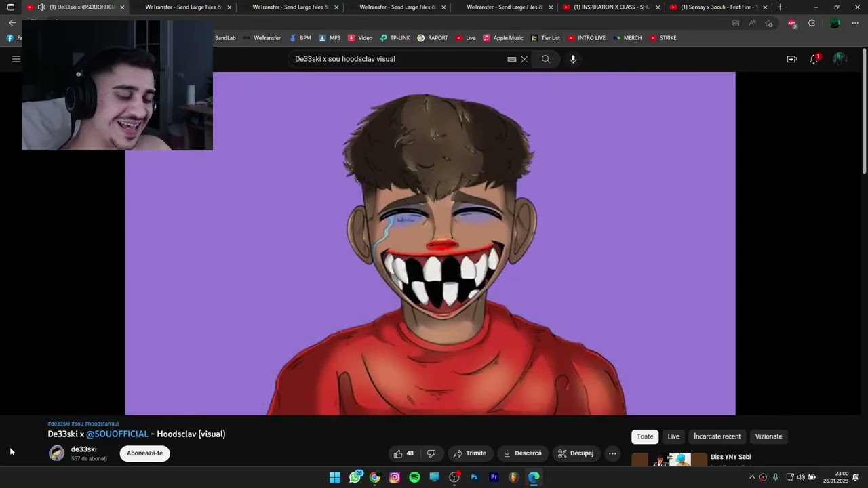868x488 pixels.
Task: Open Instagram from taskbar
Action: pos(395,477)
